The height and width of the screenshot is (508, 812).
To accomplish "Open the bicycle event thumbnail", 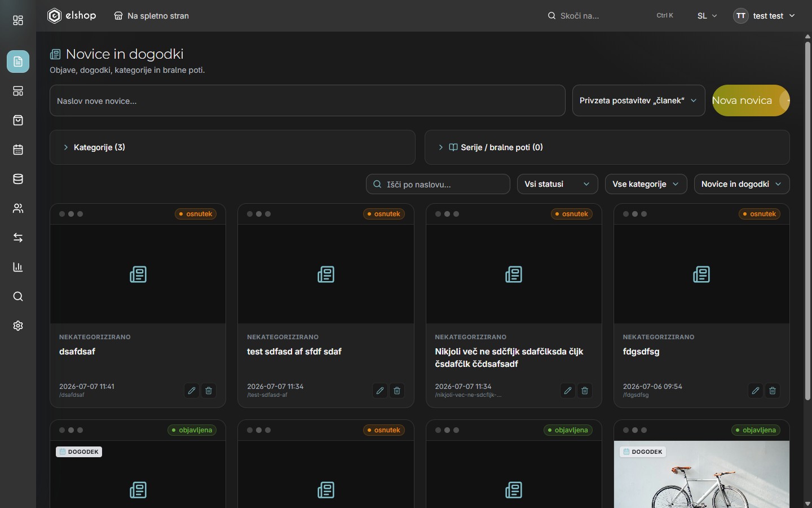I will (701, 474).
